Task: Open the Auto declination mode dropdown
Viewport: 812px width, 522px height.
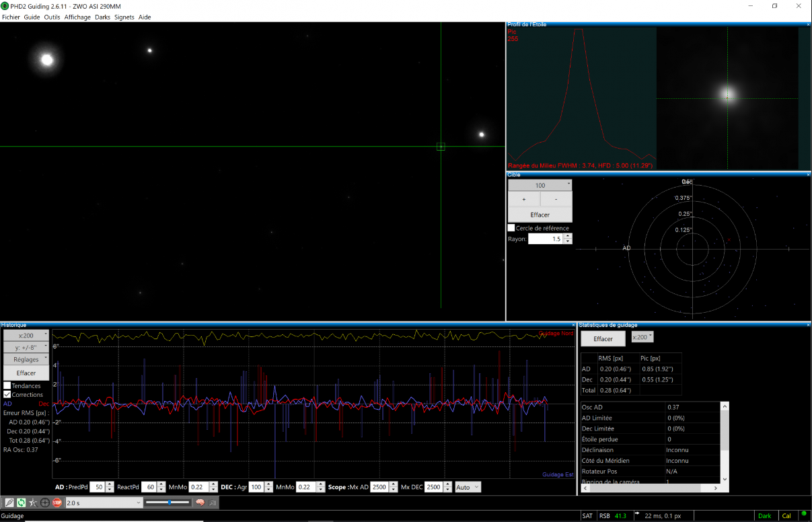Action: coord(468,487)
